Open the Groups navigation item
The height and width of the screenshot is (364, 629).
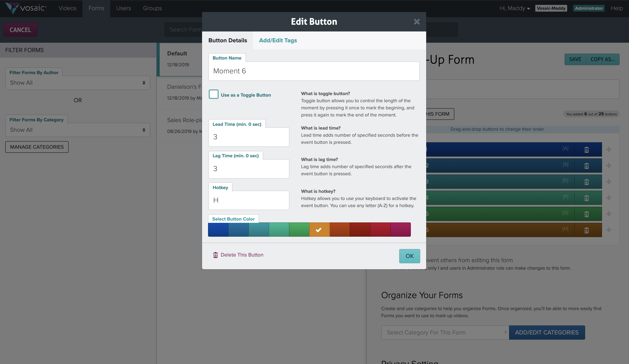click(x=152, y=8)
